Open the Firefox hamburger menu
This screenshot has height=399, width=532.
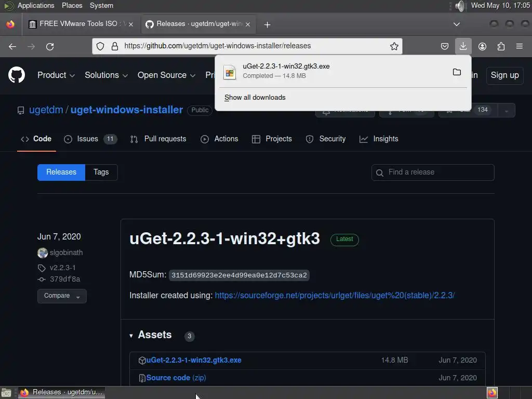[x=520, y=46]
